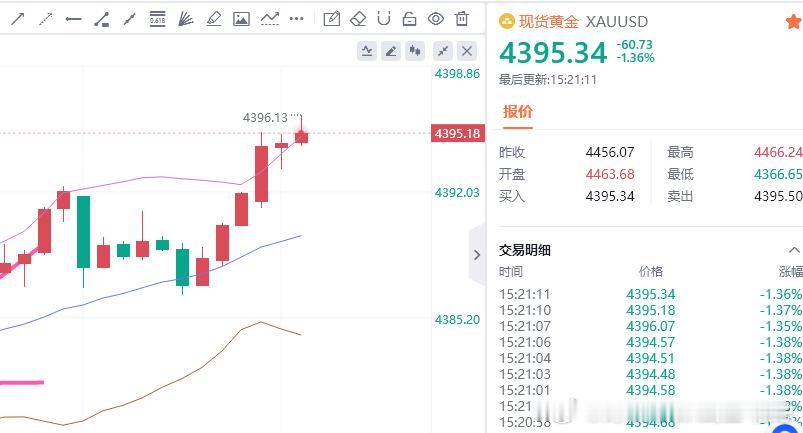Screen dimensions: 803x433
Task: Select the solid arrow line drawing tool
Action: click(x=18, y=19)
